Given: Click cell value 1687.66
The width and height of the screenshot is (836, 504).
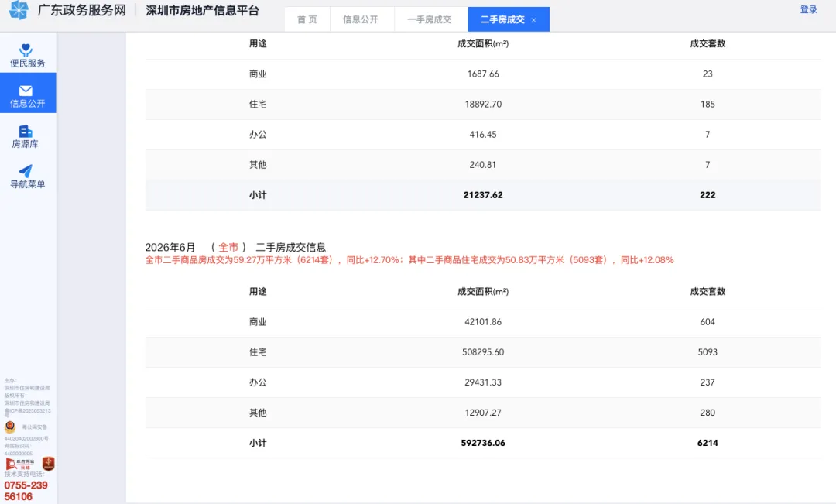Looking at the screenshot, I should [483, 74].
